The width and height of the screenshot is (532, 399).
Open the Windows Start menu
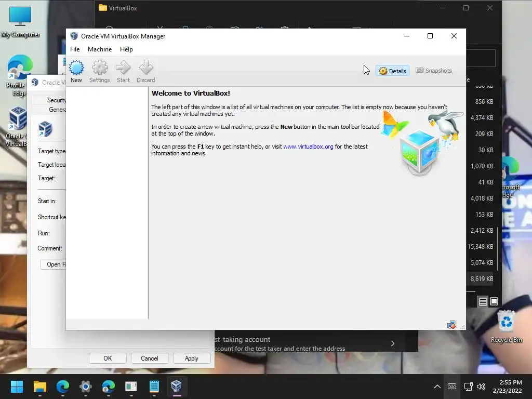click(17, 387)
